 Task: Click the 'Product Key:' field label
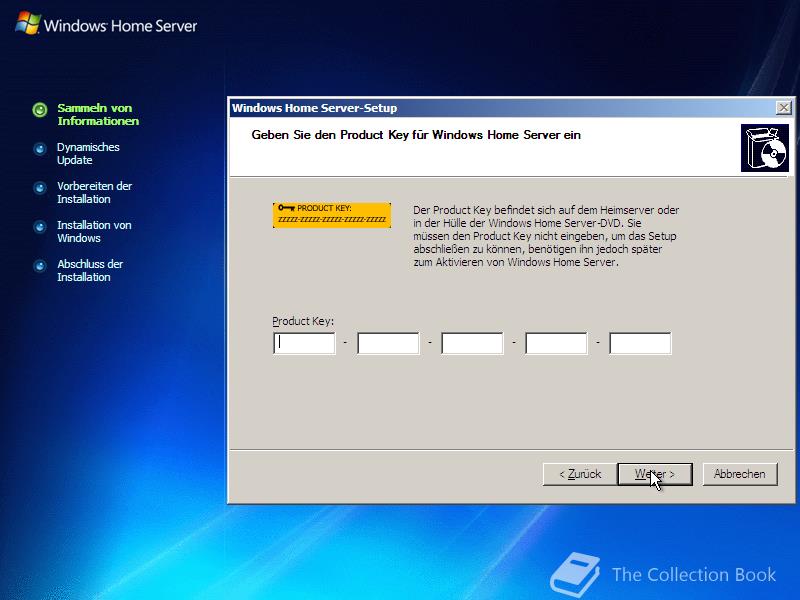[303, 321]
